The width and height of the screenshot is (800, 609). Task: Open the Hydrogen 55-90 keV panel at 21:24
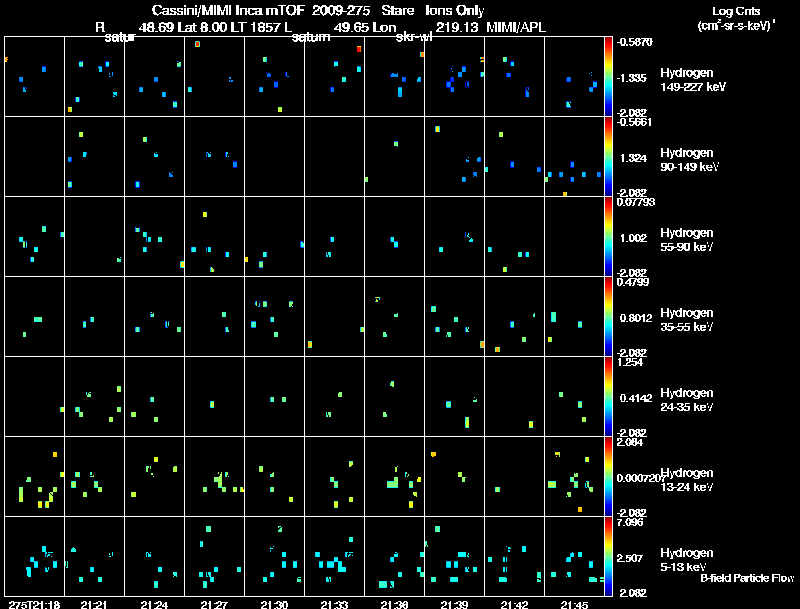(x=155, y=237)
